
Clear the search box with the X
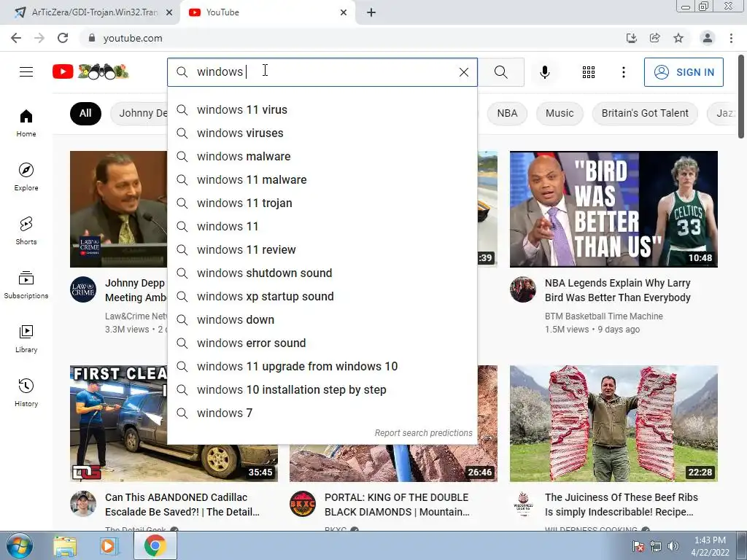coord(463,72)
